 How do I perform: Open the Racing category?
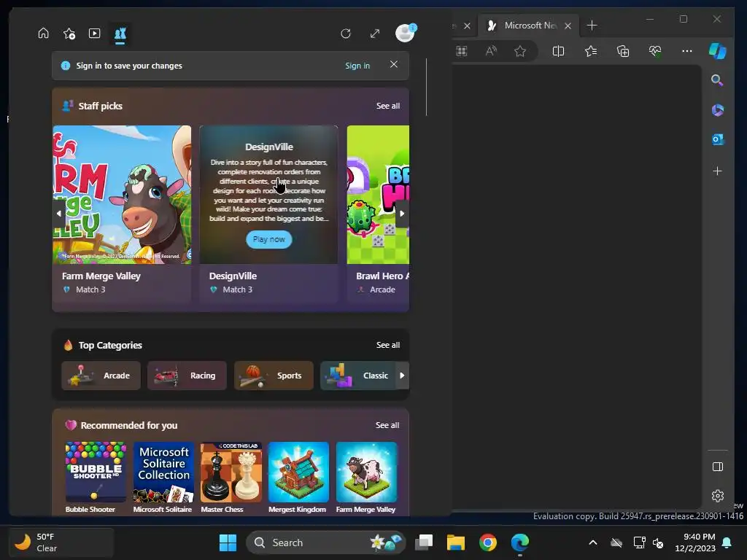coord(187,376)
